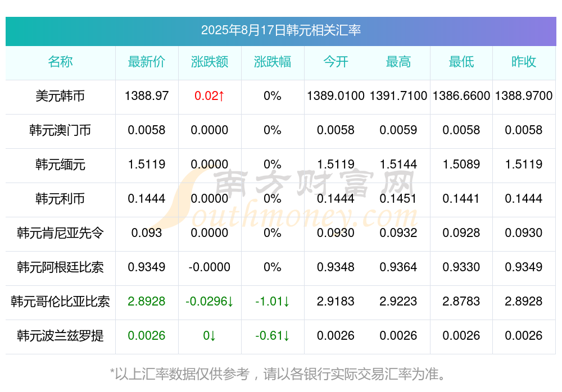The width and height of the screenshot is (562, 392).
Task: Click the title 2025年8月17日韩元相关汇率
Action: click(x=280, y=30)
